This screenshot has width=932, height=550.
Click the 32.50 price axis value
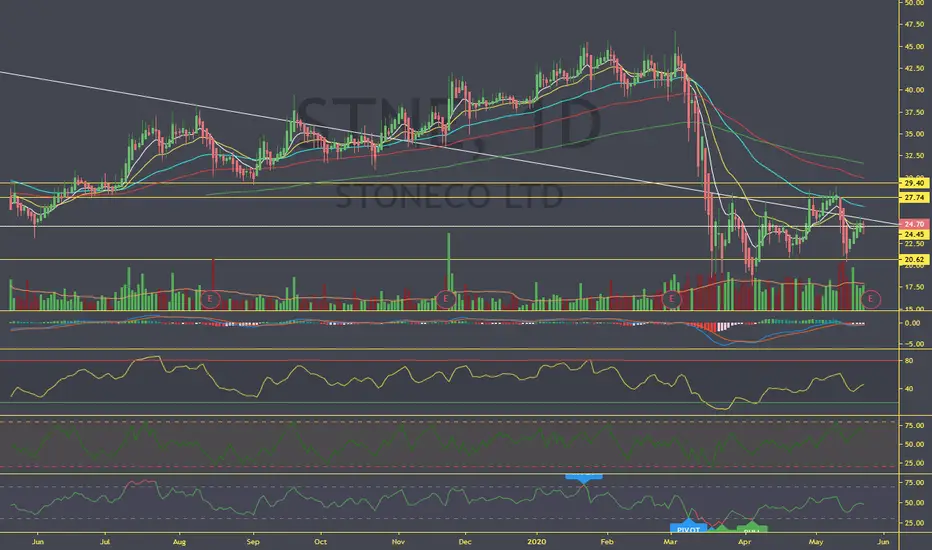click(914, 156)
